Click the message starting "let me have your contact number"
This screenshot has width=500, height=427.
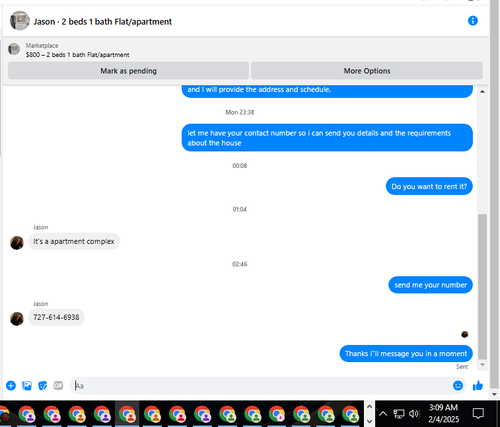[x=327, y=138]
